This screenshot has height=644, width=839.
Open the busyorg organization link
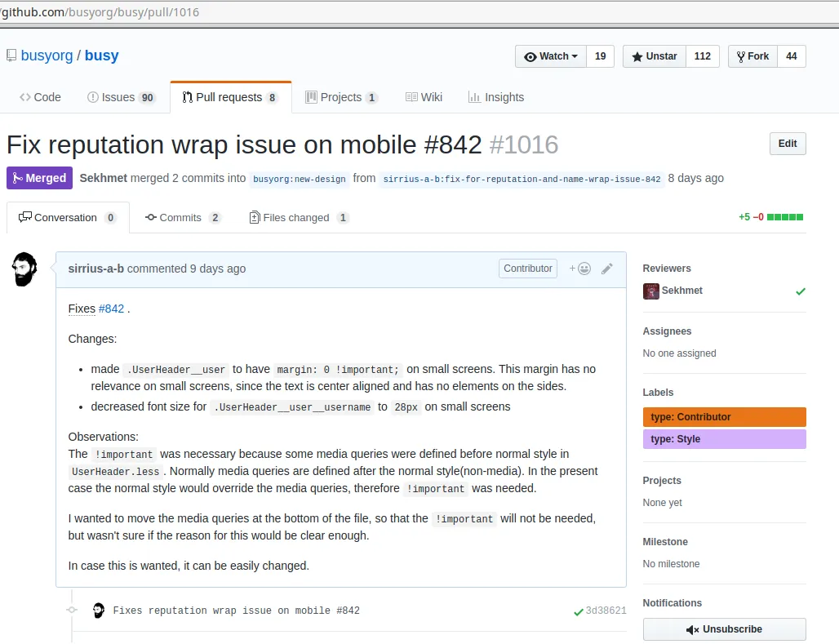pyautogui.click(x=47, y=56)
